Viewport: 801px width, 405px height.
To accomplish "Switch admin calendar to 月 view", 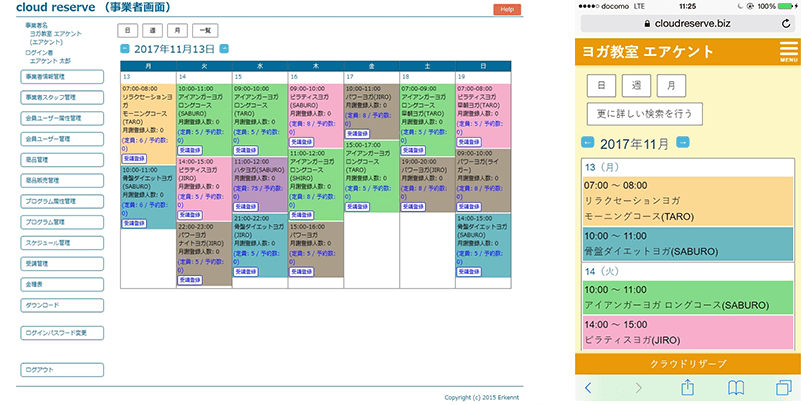I will [177, 31].
